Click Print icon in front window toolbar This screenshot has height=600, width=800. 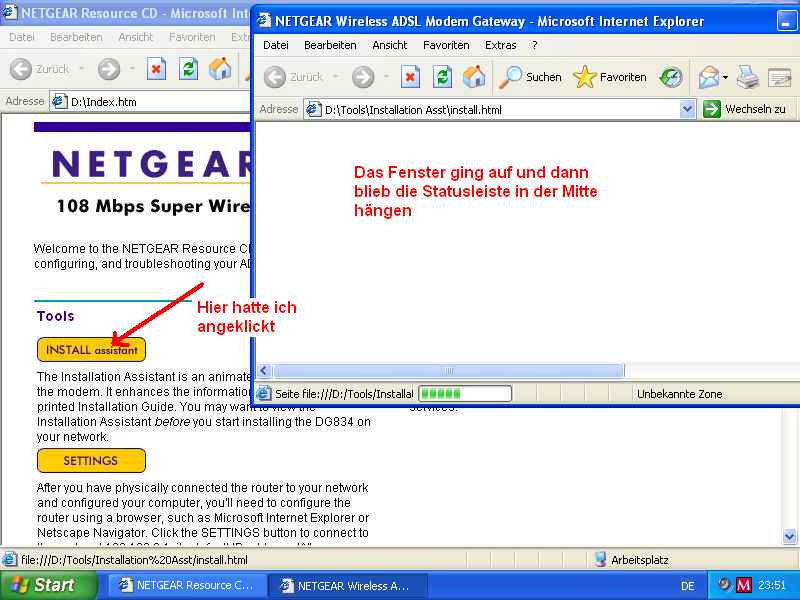748,78
